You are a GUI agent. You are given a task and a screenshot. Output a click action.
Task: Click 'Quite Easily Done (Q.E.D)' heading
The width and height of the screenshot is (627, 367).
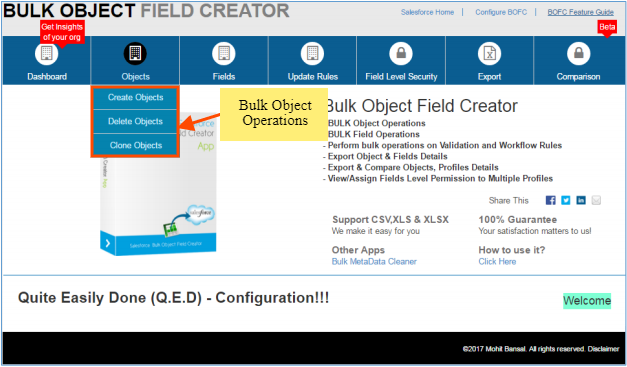173,298
